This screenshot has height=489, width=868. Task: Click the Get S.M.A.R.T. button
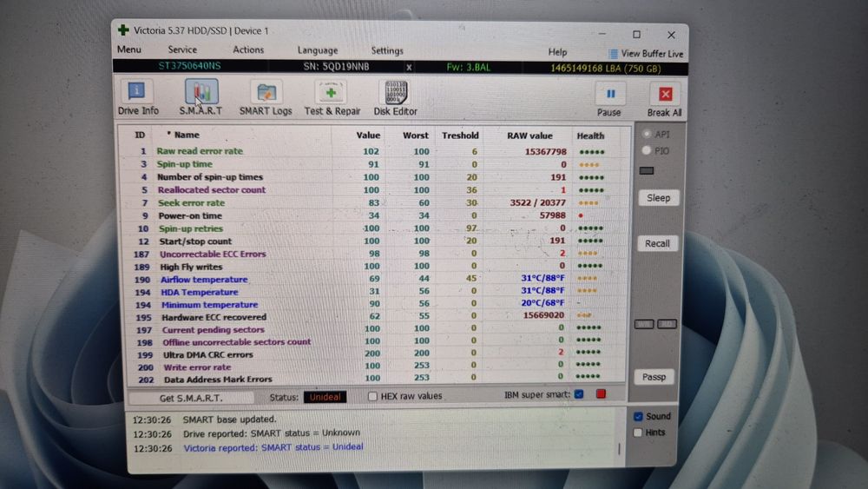click(x=191, y=398)
